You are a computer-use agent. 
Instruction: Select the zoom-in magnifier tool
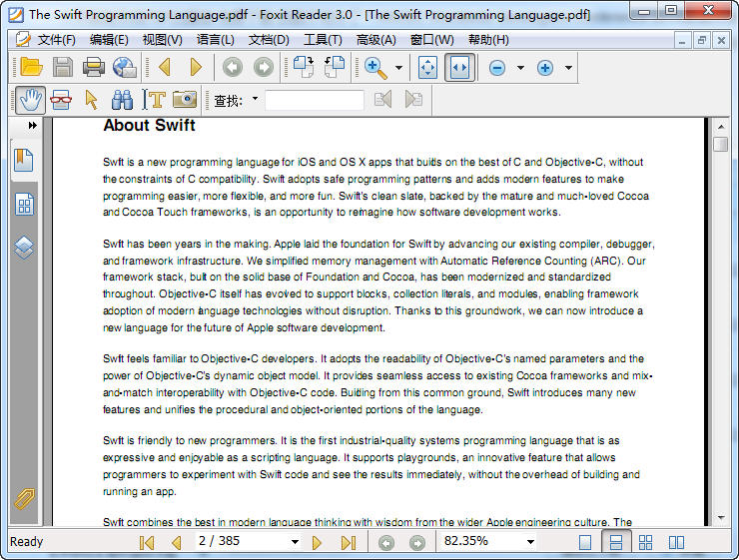375,68
